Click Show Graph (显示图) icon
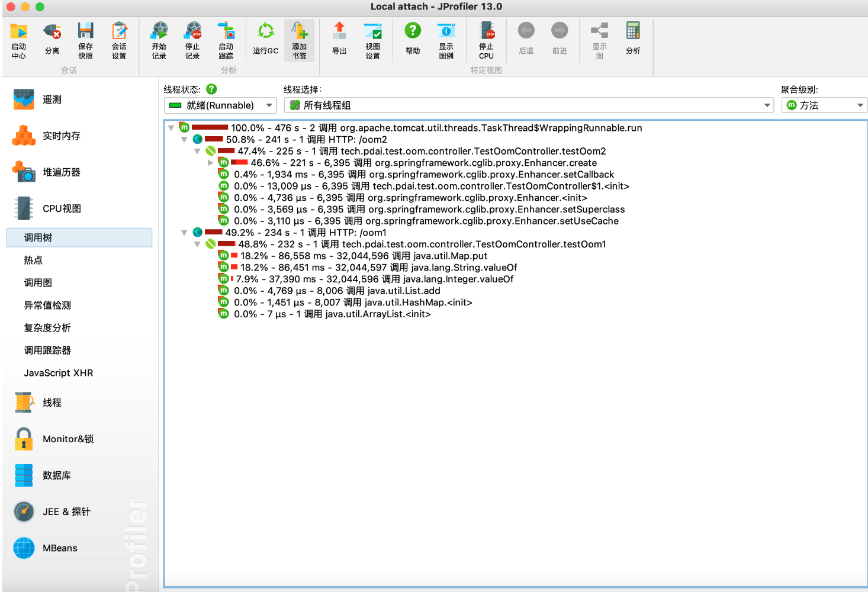Screen dimensions: 868x592 [599, 41]
